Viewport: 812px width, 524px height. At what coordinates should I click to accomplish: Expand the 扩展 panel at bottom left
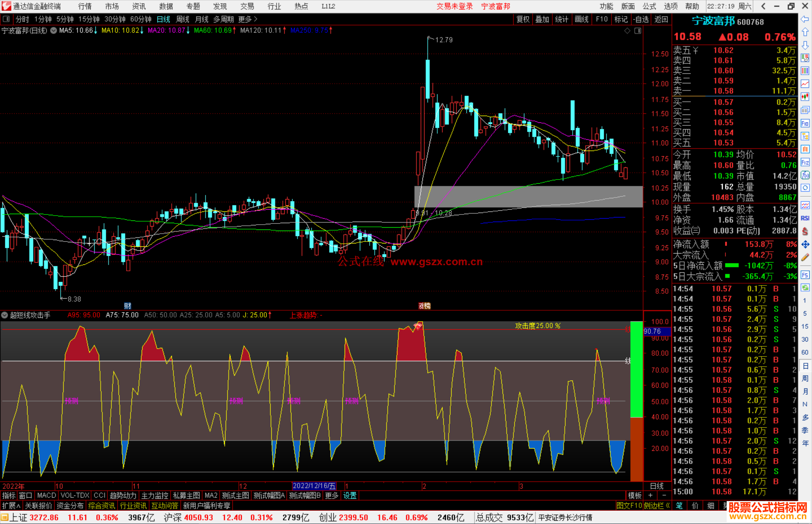[11, 506]
